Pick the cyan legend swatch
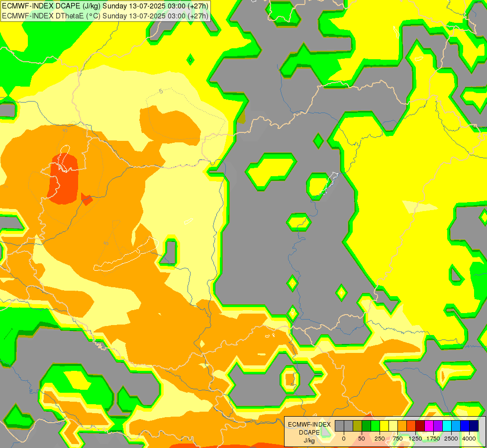 point(447,426)
